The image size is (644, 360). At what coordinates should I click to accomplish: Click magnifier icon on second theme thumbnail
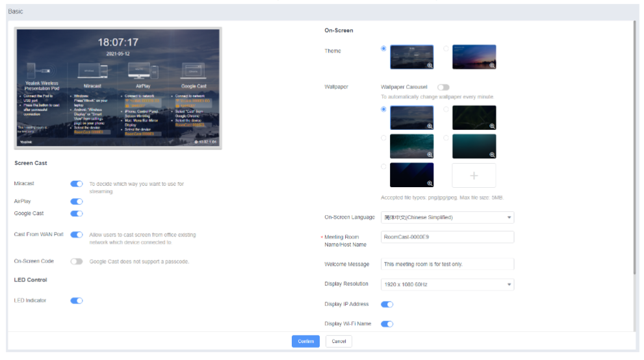[x=492, y=66]
